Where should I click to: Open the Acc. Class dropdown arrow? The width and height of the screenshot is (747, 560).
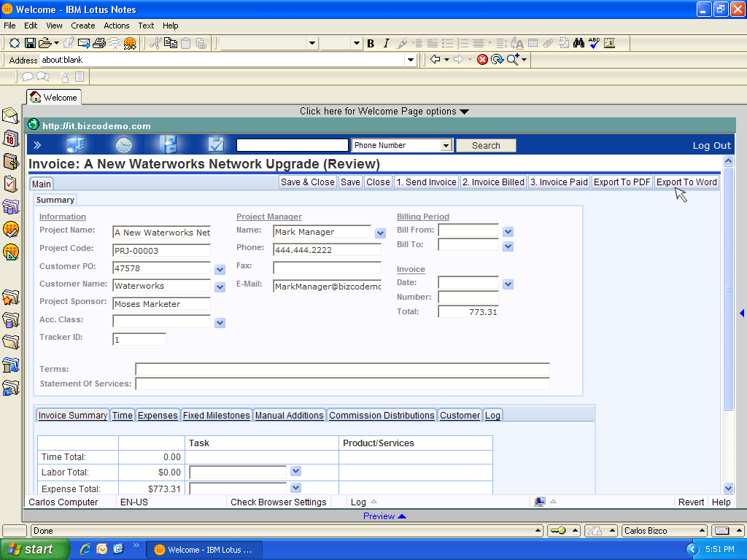(220, 323)
